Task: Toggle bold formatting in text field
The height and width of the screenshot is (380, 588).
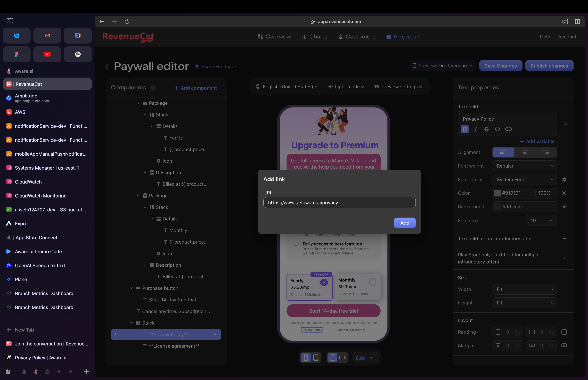Action: [x=465, y=129]
